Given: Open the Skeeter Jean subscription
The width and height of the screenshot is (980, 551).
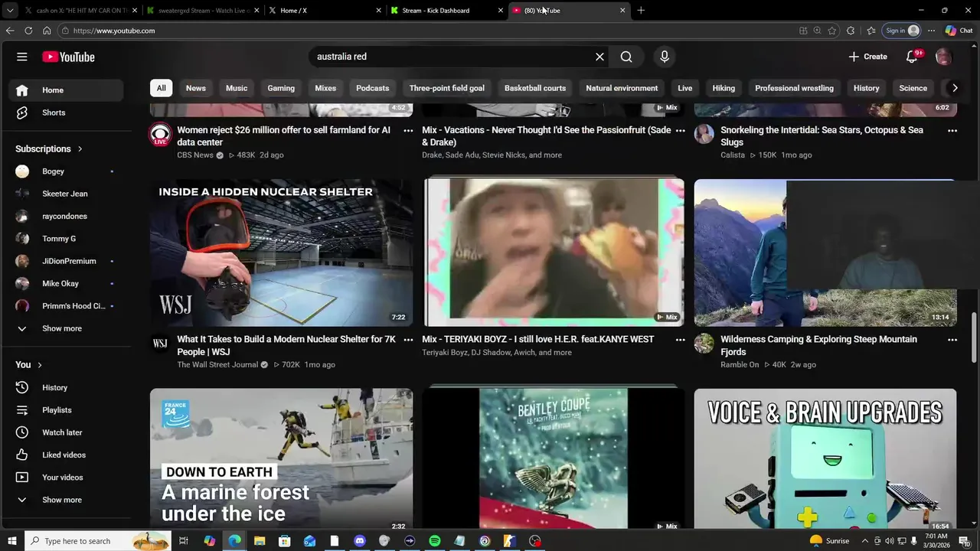Looking at the screenshot, I should click(x=66, y=194).
